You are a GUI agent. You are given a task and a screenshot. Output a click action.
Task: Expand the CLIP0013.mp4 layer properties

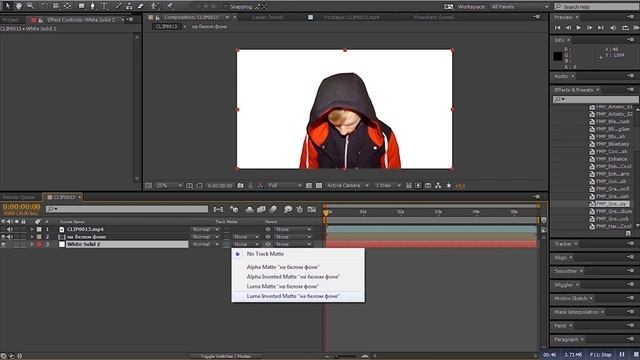(x=32, y=229)
